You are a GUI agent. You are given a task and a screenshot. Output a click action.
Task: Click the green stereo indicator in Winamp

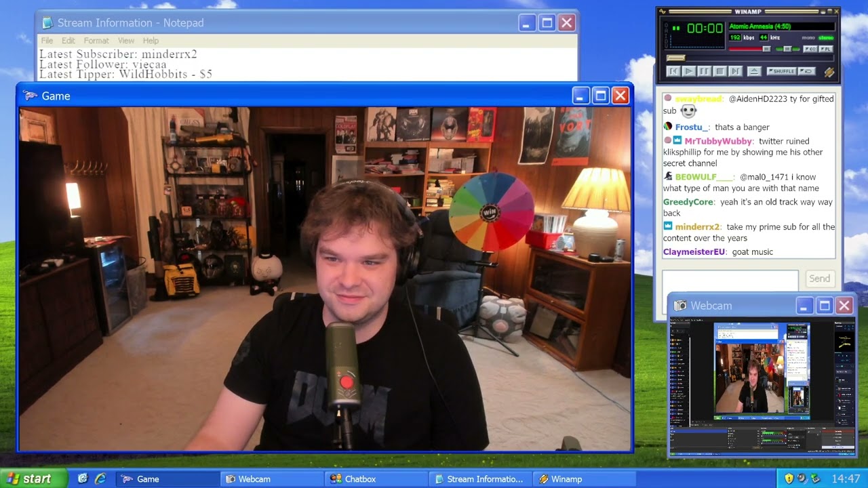826,38
